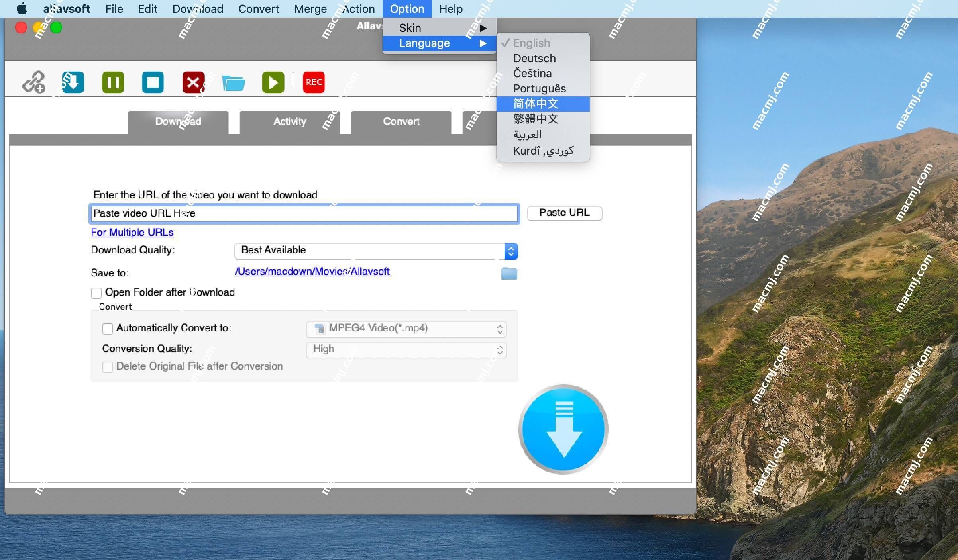Open the /Users/macdown/Movies/Allavsoft path link
This screenshot has width=958, height=560.
pyautogui.click(x=312, y=271)
